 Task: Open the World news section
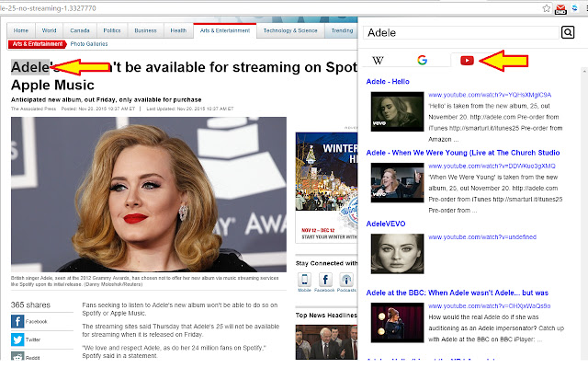click(x=49, y=30)
